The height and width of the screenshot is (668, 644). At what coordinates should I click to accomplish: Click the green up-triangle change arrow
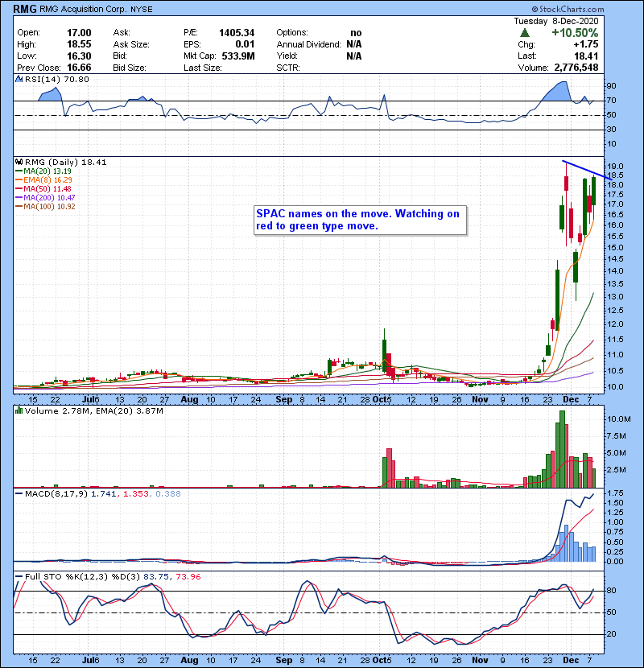pos(525,33)
